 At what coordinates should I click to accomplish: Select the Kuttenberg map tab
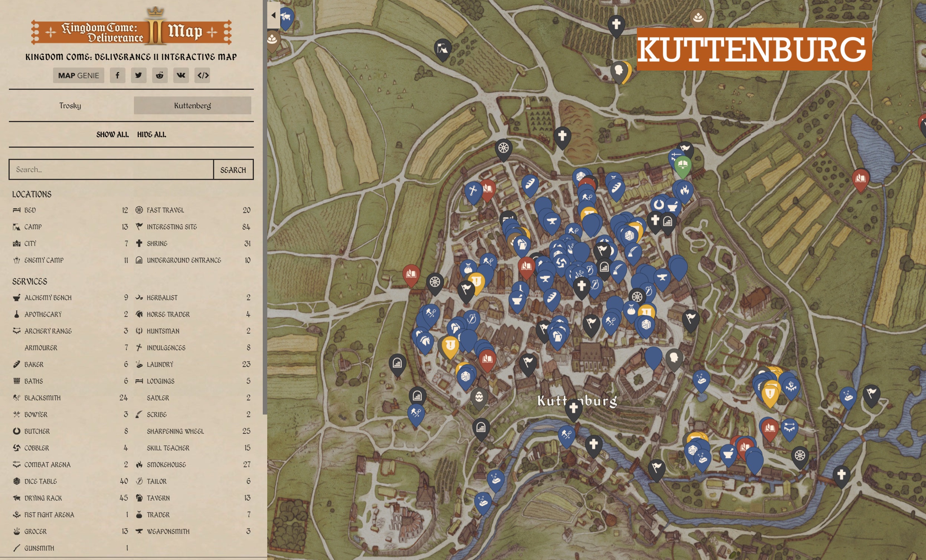[x=192, y=106]
